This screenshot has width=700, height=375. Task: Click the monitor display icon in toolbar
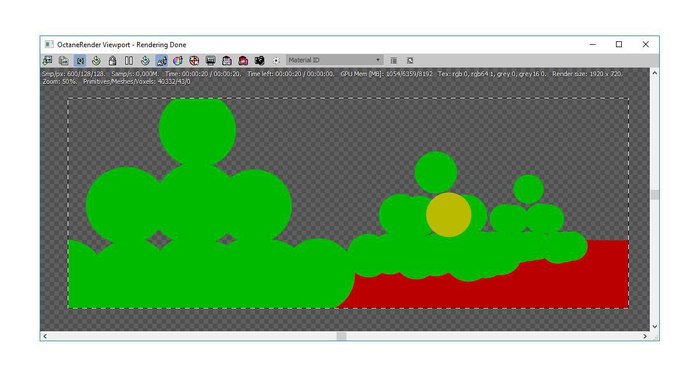(210, 60)
